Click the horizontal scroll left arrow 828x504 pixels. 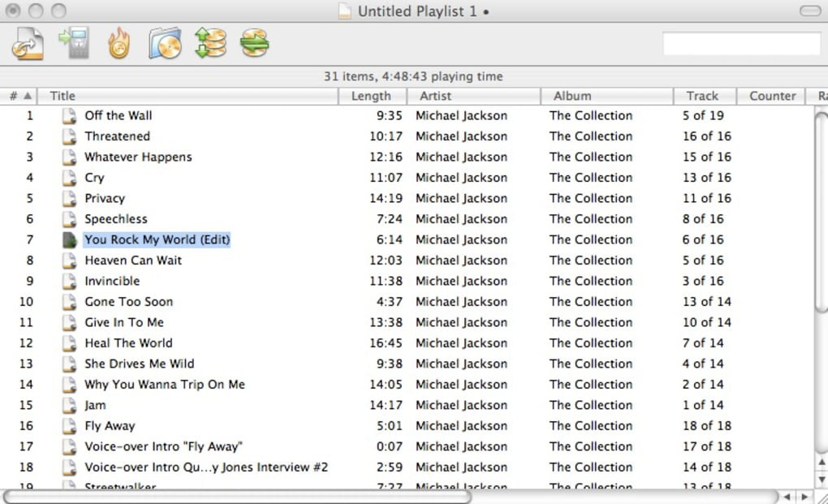click(787, 497)
